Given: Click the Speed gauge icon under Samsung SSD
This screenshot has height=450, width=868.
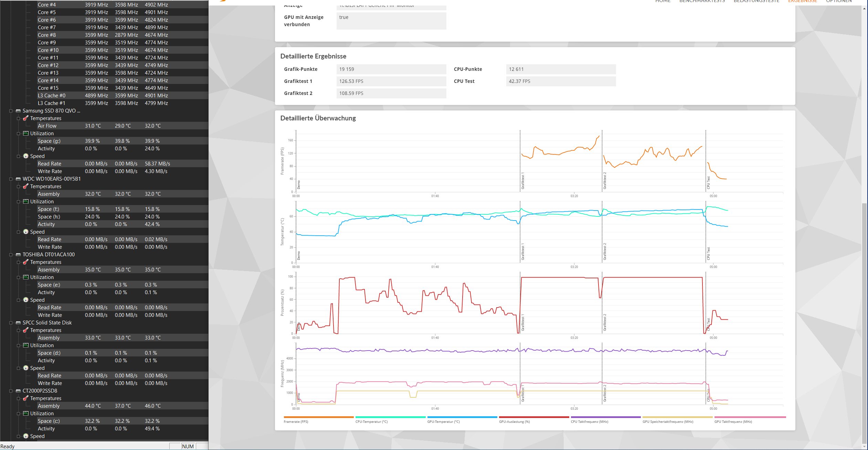Looking at the screenshot, I should click(26, 156).
